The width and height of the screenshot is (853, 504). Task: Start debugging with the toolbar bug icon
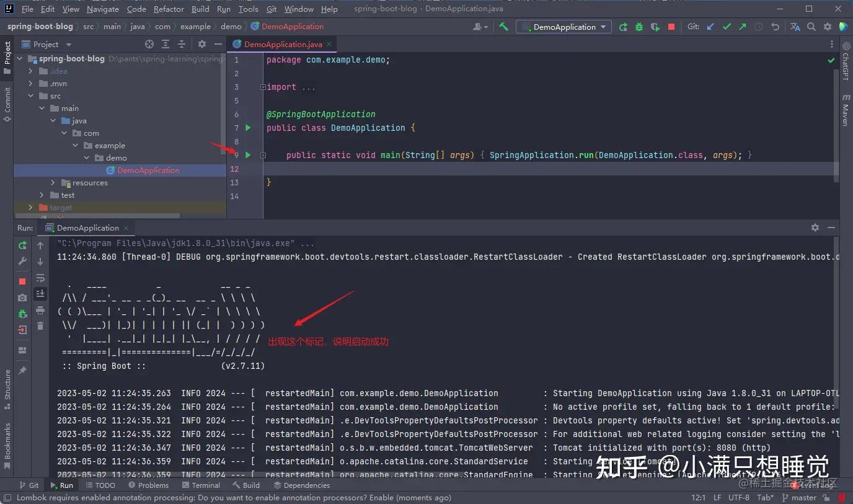639,27
